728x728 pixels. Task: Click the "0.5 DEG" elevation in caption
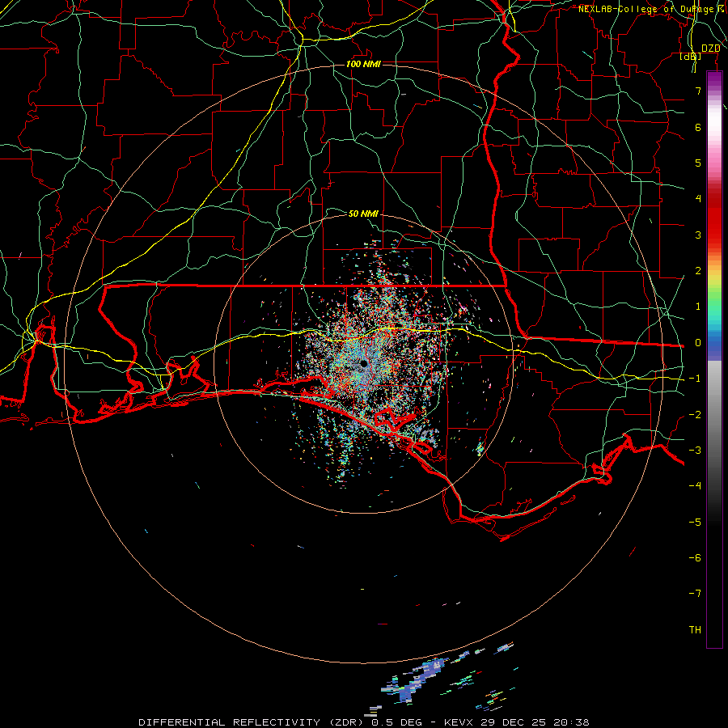(396, 722)
